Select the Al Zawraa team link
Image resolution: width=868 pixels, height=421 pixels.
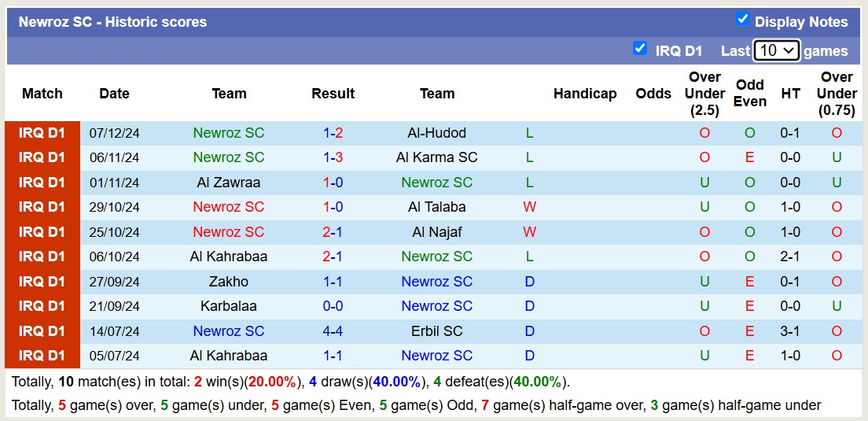229,183
